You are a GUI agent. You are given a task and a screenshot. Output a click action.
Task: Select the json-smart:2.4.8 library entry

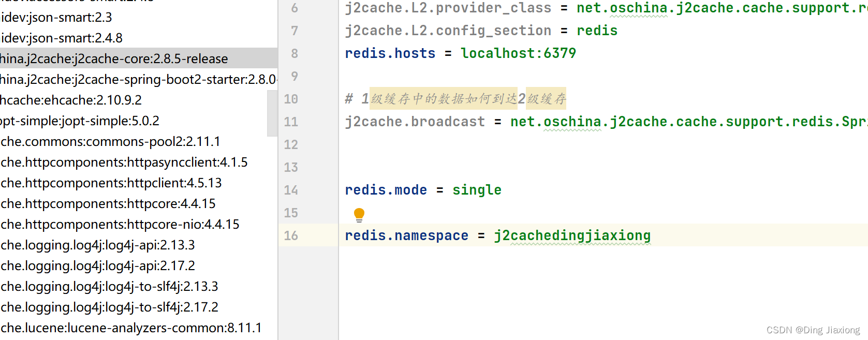tap(139, 38)
